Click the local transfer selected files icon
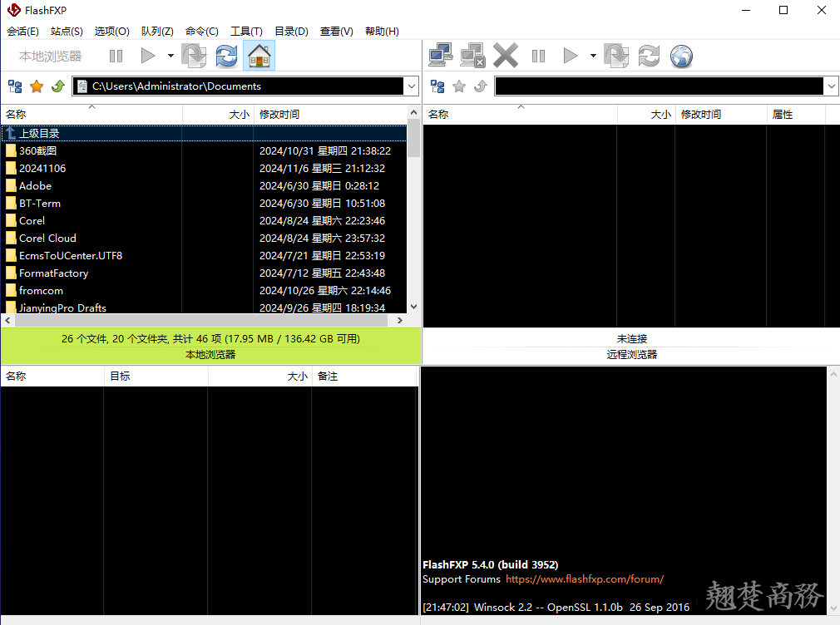 pos(194,56)
